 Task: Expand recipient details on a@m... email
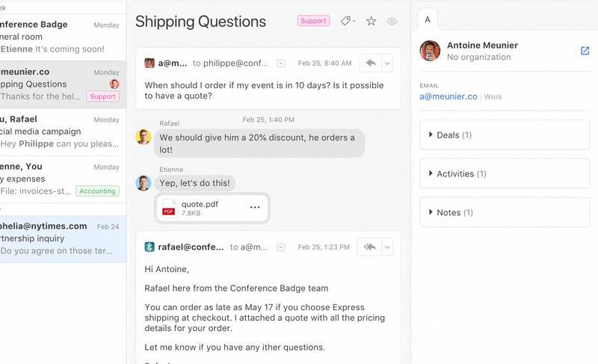[281, 64]
